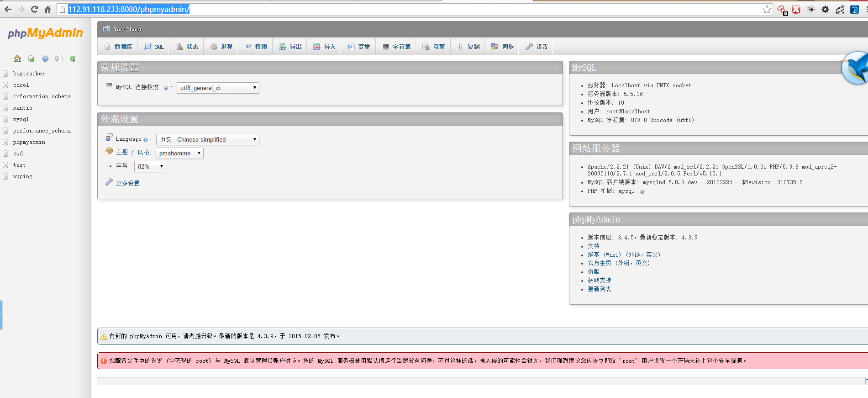Click the home icon in the phpMyAdmin sidebar
Viewport: 868px width, 398px height.
click(x=17, y=58)
